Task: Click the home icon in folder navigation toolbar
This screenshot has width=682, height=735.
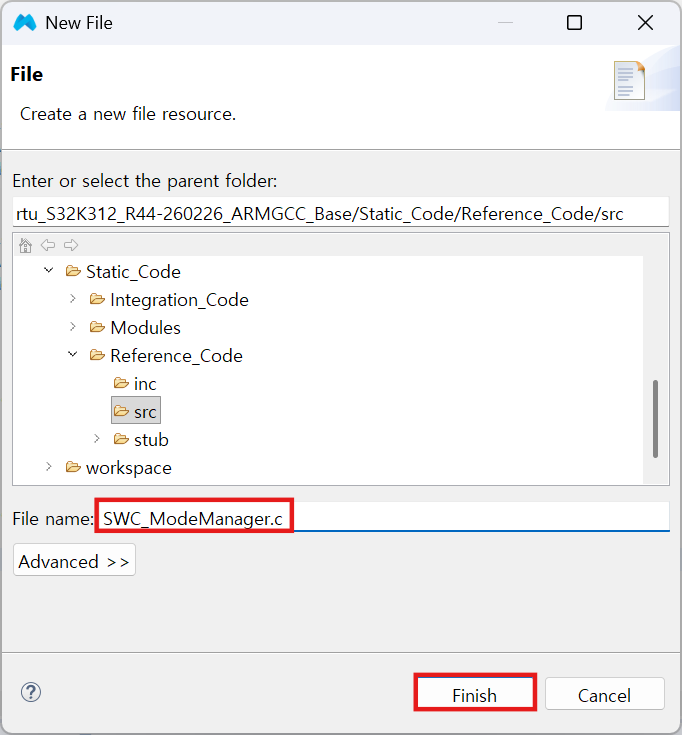Action: tap(25, 245)
